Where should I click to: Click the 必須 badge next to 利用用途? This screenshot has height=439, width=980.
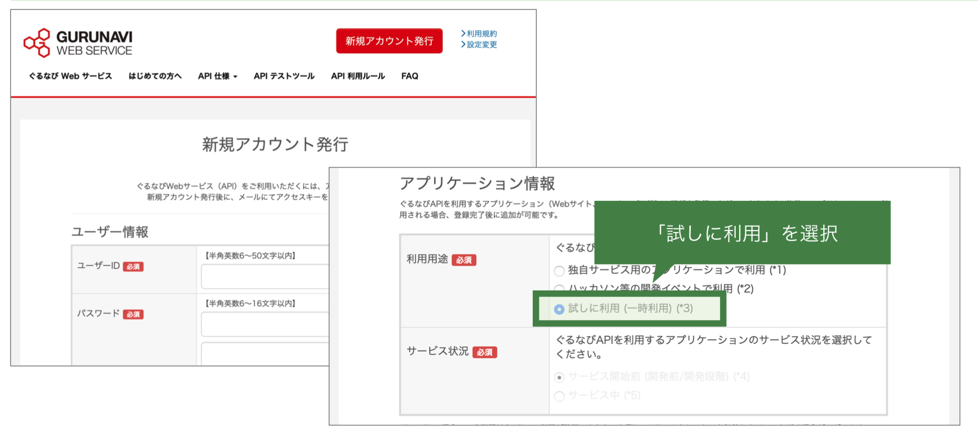pos(464,260)
